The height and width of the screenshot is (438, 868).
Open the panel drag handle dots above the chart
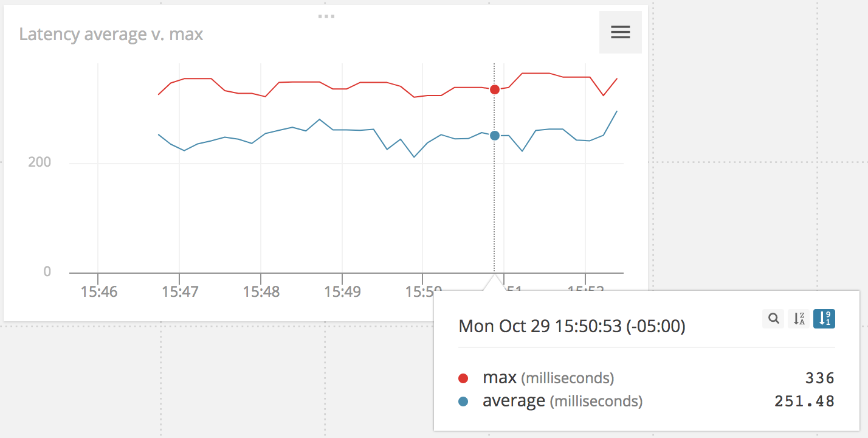click(326, 16)
